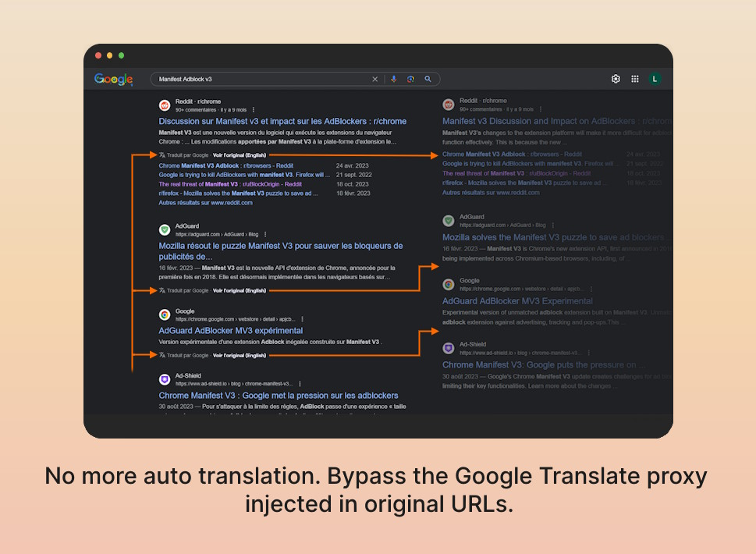The image size is (756, 554).
Task: Open 'r/firefox - Mozilla solves the Manifest V3' sublink in French results
Action: (x=238, y=194)
